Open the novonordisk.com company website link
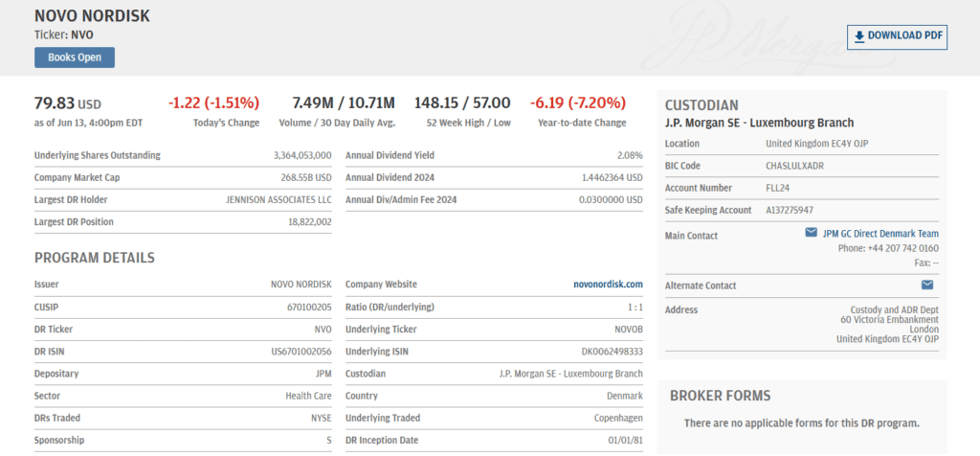This screenshot has width=980, height=456. (x=608, y=285)
